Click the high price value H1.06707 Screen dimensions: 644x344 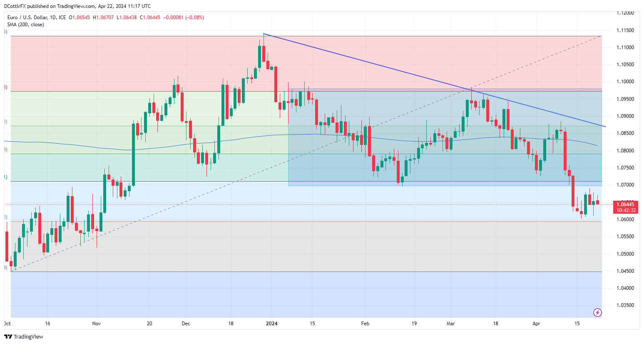pos(103,17)
